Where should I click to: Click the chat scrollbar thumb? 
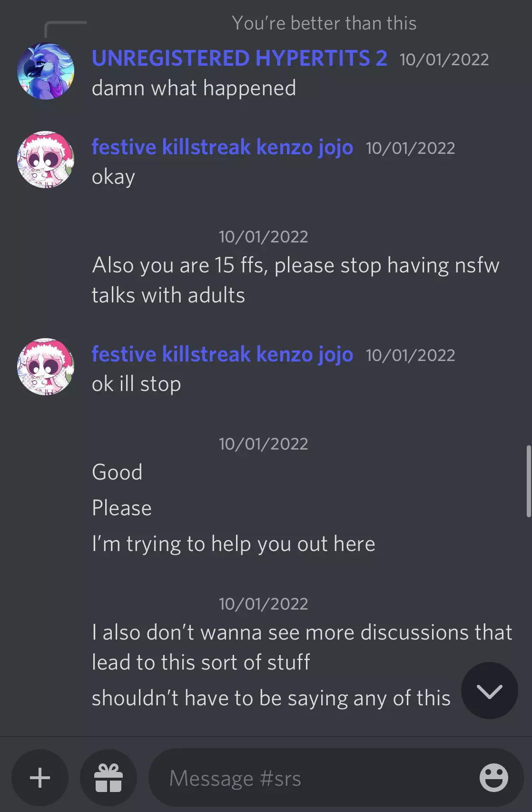528,481
